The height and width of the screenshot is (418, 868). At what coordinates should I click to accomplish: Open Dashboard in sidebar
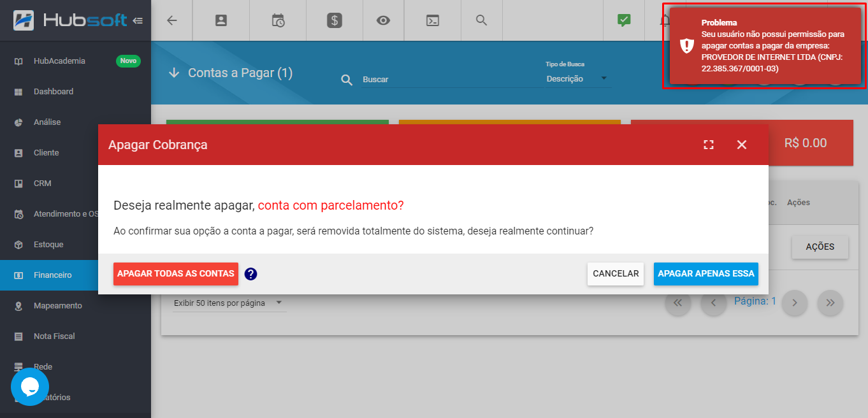pyautogui.click(x=75, y=92)
